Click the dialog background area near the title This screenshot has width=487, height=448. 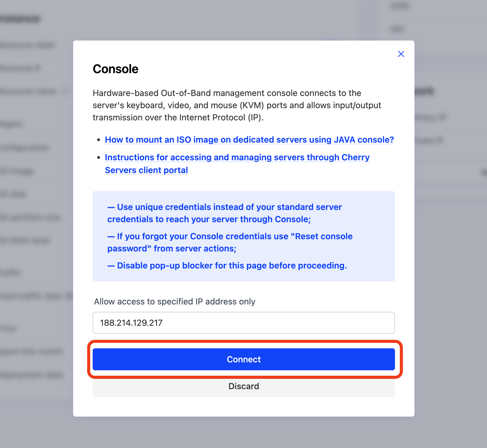coord(274,69)
